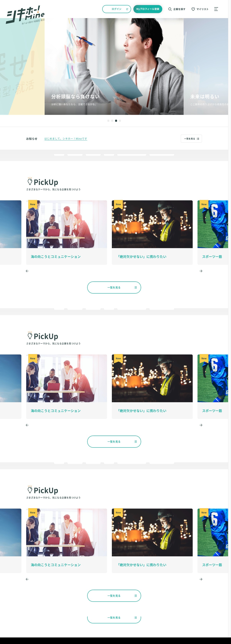This screenshot has height=644, width=231.
Task: Click the Myプロフィール登録 button
Action: (148, 9)
